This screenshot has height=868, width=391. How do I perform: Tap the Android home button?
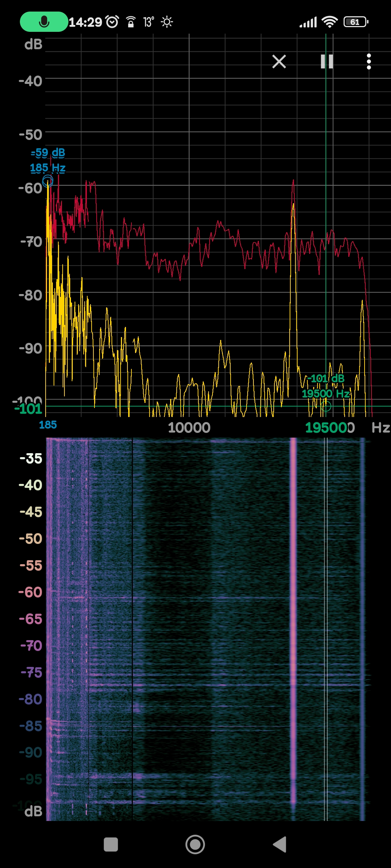click(x=195, y=844)
